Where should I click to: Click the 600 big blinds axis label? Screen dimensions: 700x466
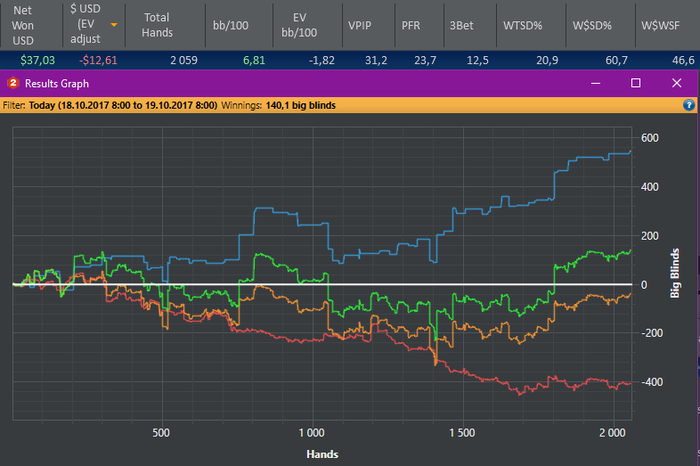point(650,138)
